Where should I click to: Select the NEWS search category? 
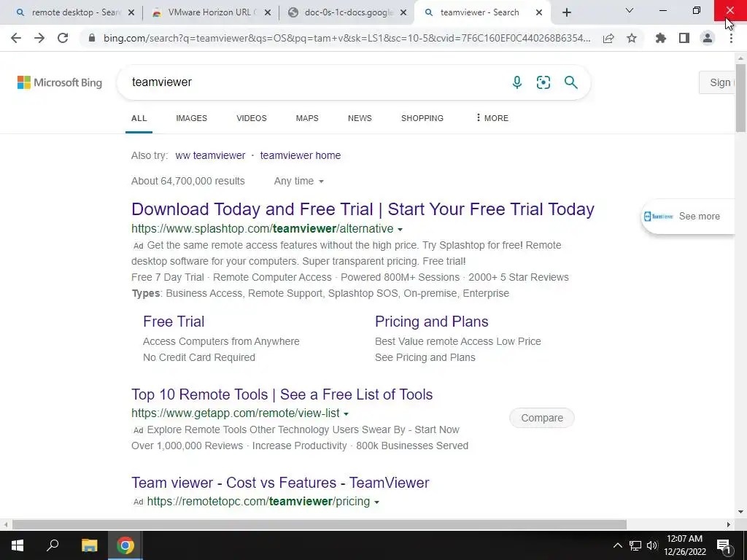(x=360, y=118)
